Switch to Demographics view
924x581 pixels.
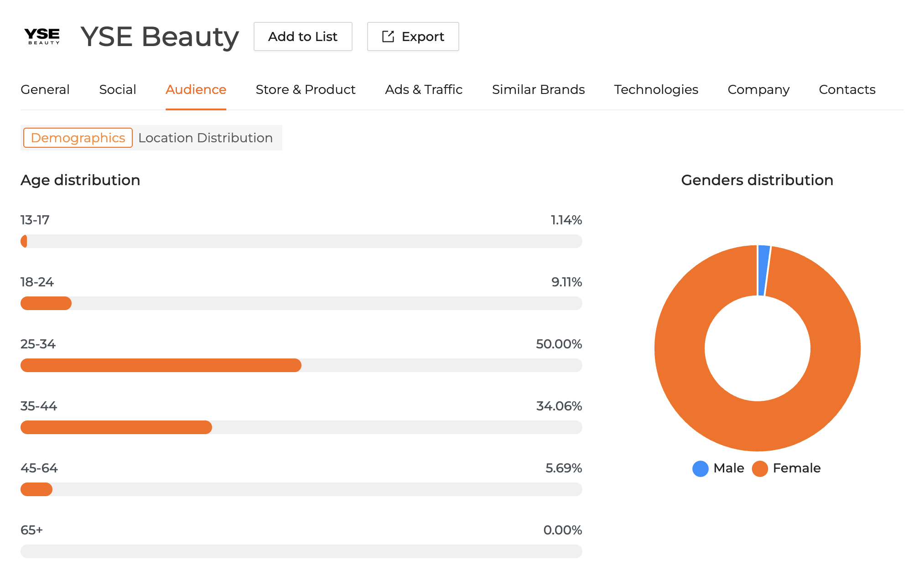pos(77,137)
